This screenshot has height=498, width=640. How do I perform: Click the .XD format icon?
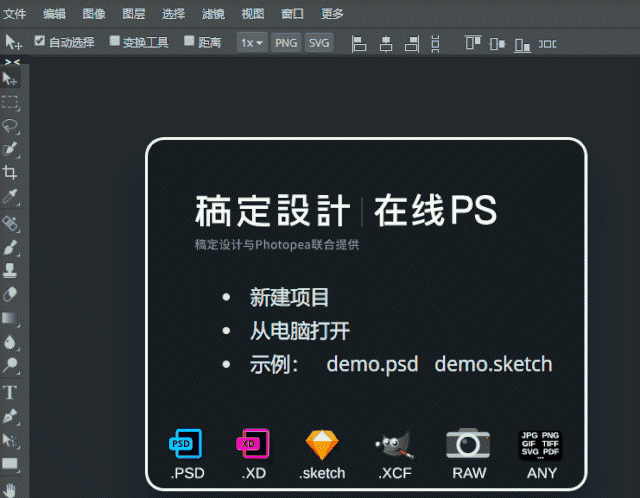(253, 444)
